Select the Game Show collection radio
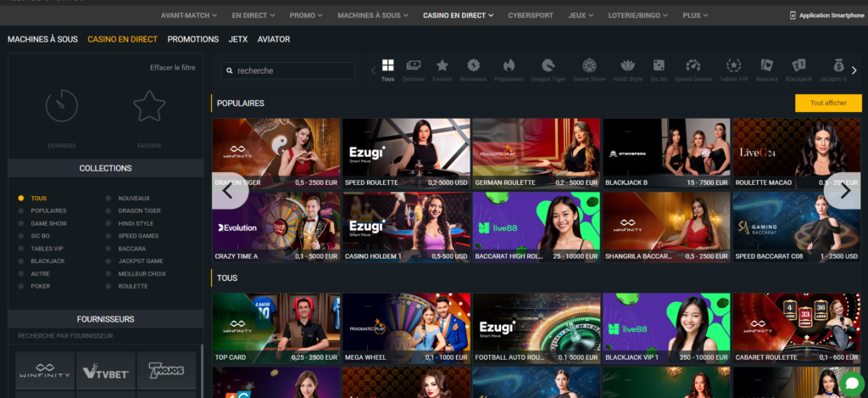 pyautogui.click(x=21, y=223)
